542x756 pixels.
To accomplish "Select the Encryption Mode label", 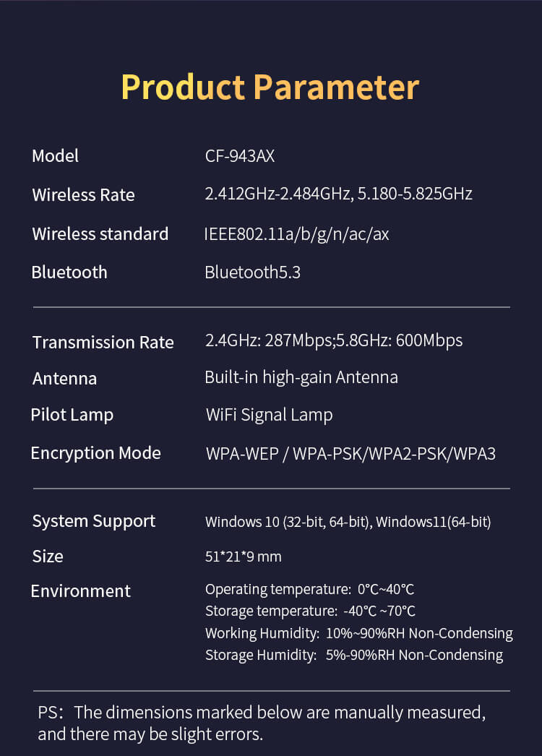I will [x=96, y=454].
